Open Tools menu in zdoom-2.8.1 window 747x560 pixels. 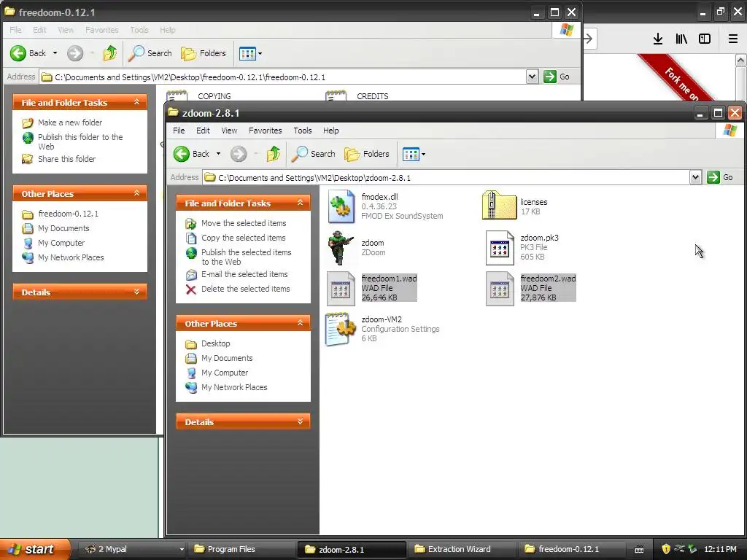pos(303,131)
